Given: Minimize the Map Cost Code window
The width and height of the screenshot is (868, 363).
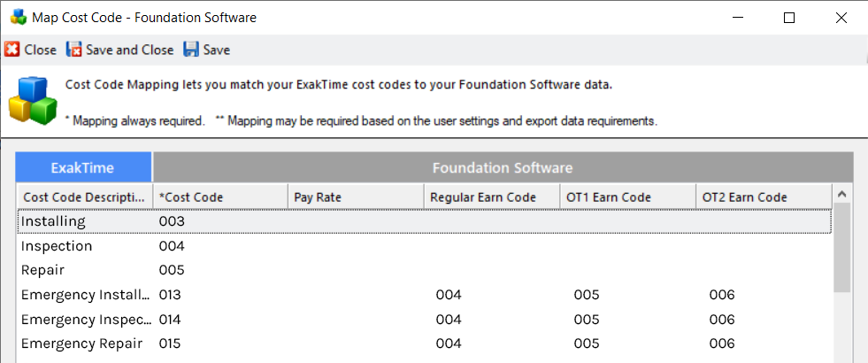Looking at the screenshot, I should tap(738, 18).
